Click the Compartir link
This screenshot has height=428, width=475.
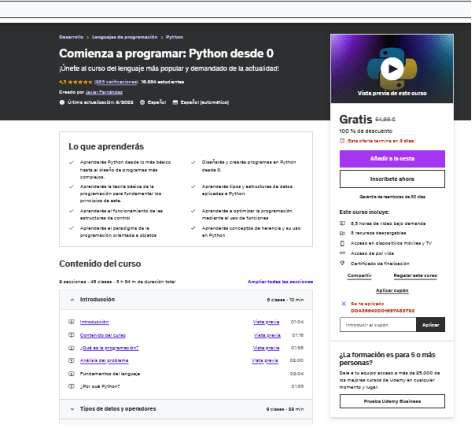point(359,275)
